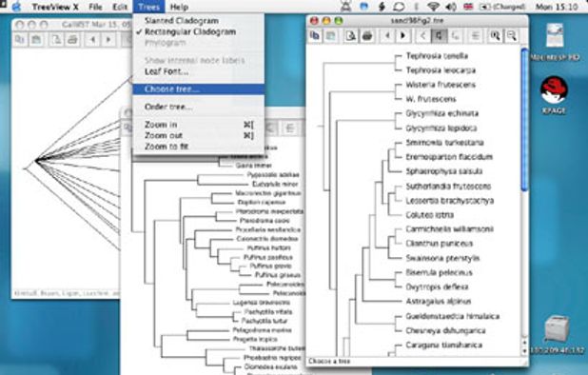Image resolution: width=588 pixels, height=375 pixels.
Task: Click scroll up arrow near bottom of scrollbar
Action: [x=524, y=344]
